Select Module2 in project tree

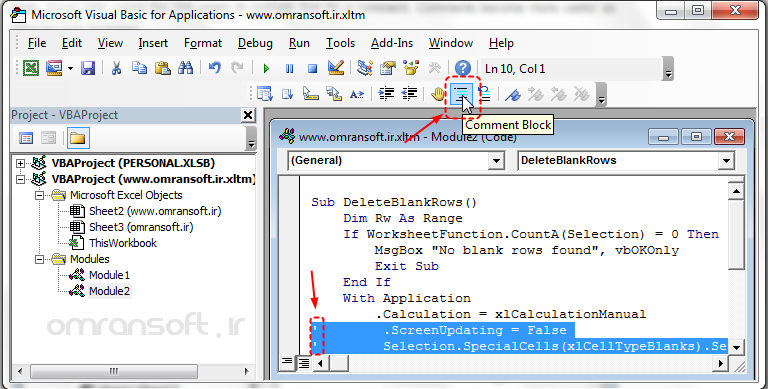click(x=109, y=291)
